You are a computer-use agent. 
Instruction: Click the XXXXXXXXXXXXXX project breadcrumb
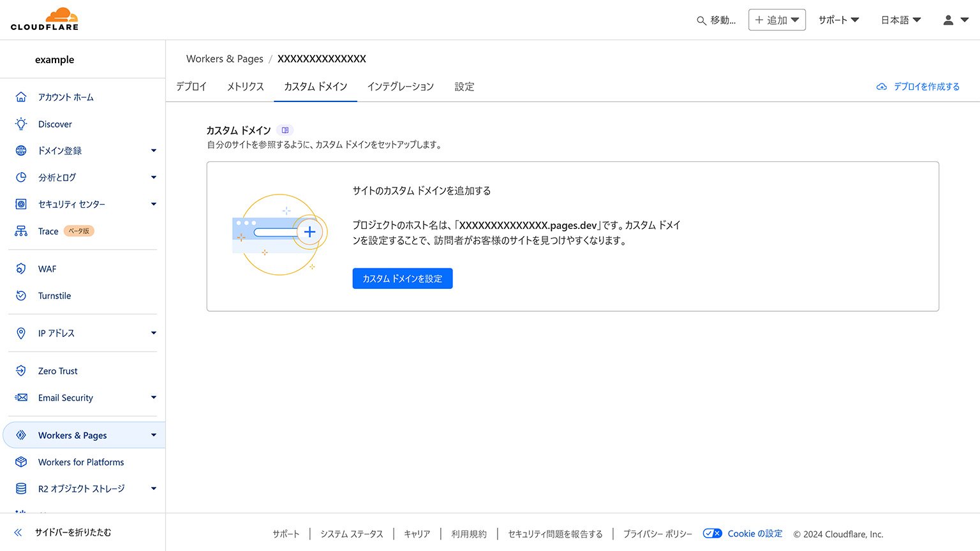point(322,59)
